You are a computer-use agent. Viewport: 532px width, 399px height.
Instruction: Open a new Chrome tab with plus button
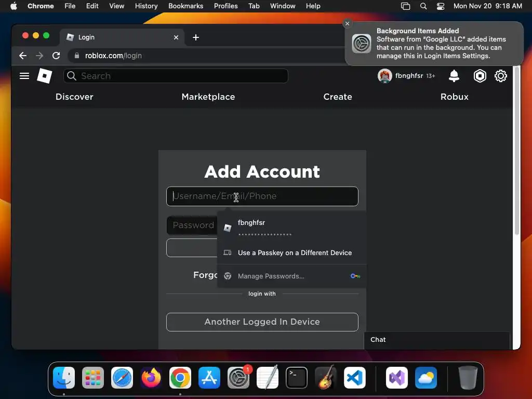pos(196,37)
